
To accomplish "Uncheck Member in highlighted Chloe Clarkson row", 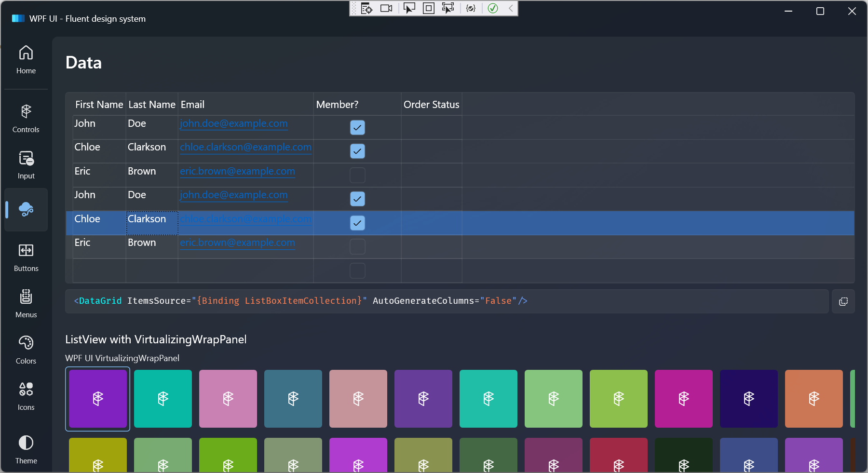I will (357, 223).
